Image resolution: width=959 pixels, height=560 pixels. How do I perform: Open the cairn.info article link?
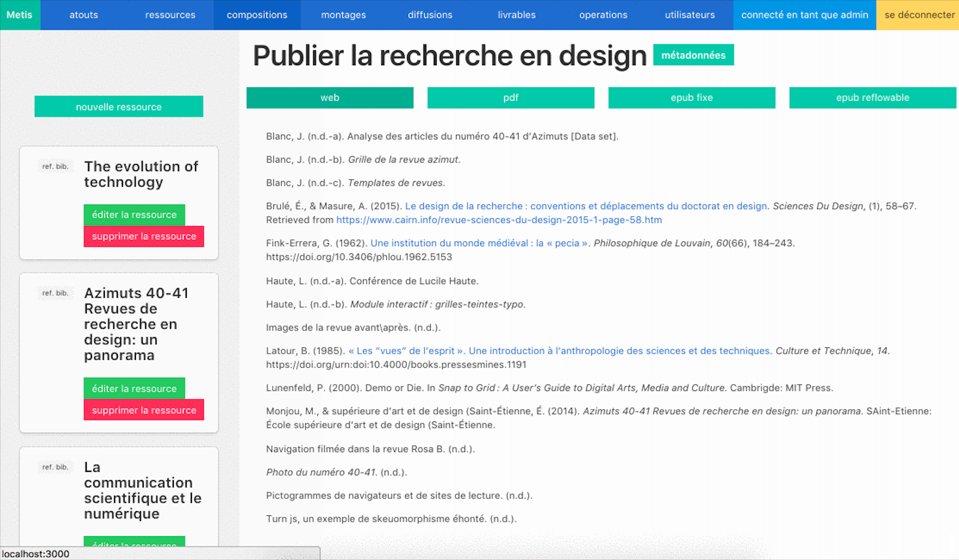pyautogui.click(x=498, y=220)
